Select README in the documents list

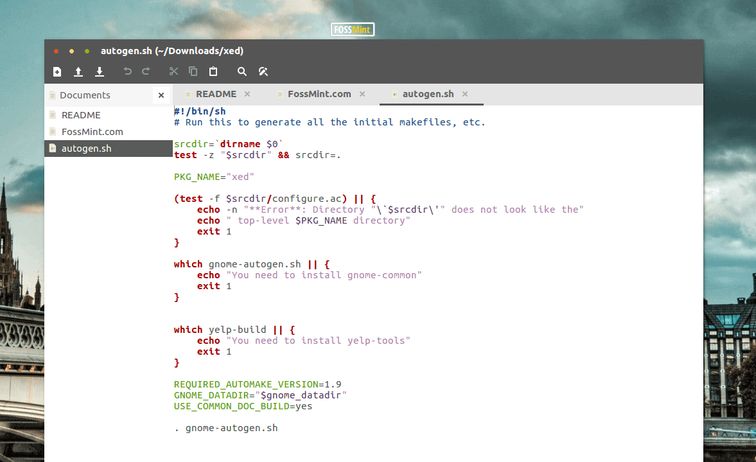click(81, 115)
